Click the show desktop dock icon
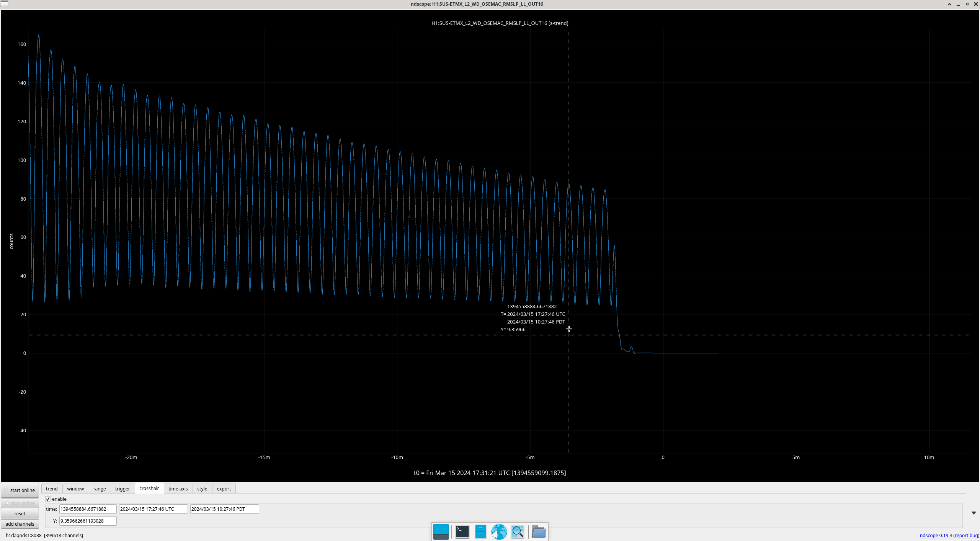This screenshot has height=541, width=980. [441, 531]
